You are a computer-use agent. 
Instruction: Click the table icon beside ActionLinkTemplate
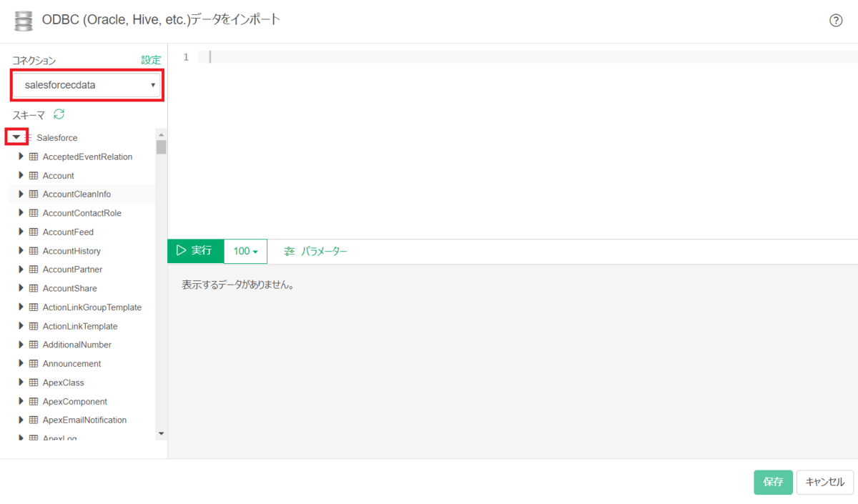(x=34, y=326)
